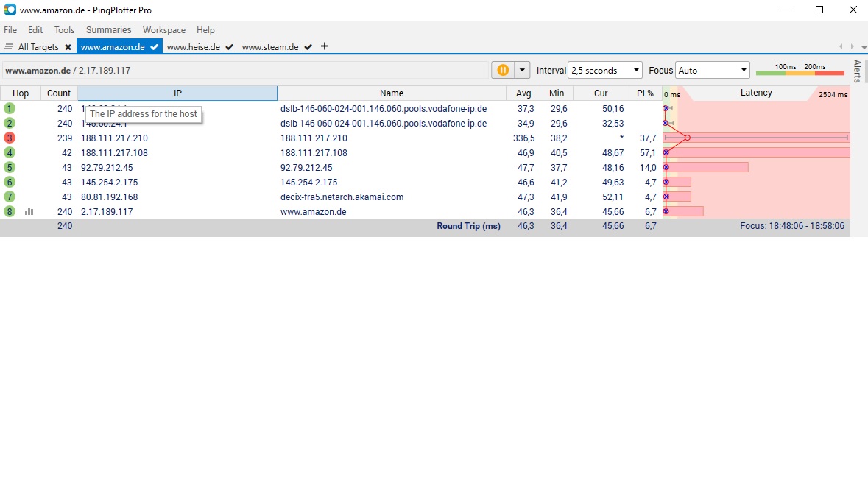Click the hop 5 packet loss bar

point(707,167)
